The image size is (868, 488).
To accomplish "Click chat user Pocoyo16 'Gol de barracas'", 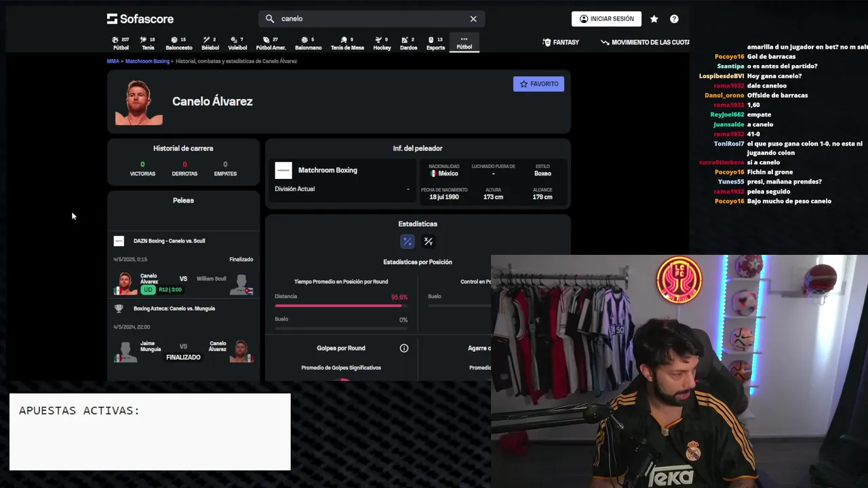I will point(730,57).
